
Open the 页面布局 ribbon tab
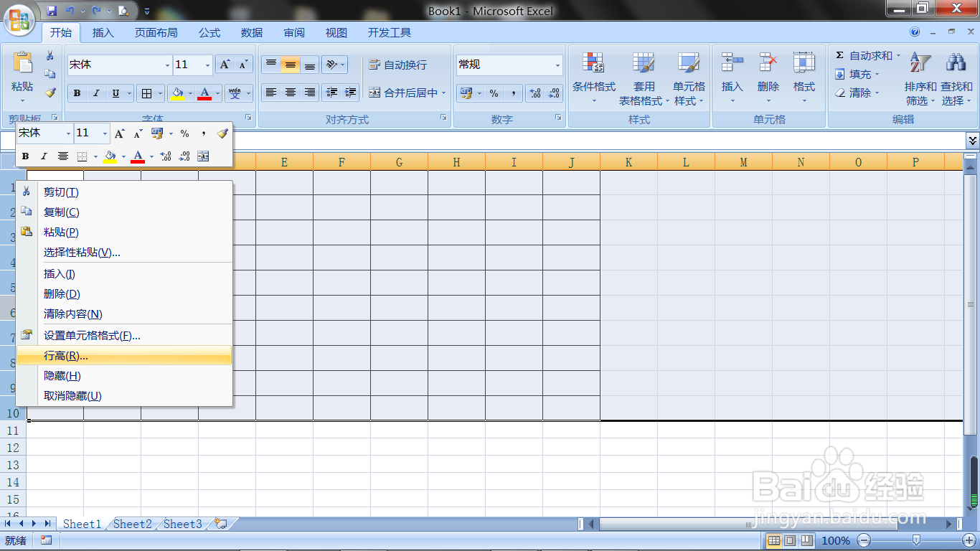[x=156, y=32]
